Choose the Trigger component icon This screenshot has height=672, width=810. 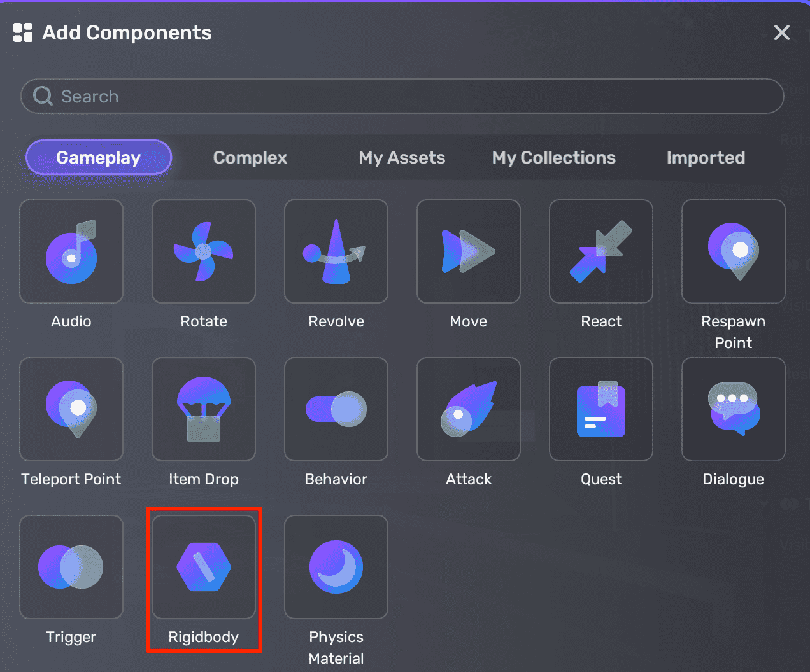click(71, 567)
